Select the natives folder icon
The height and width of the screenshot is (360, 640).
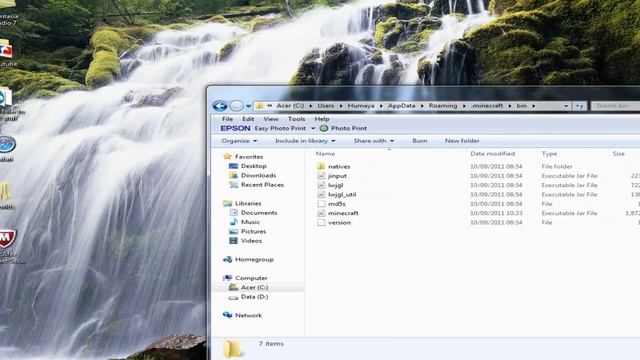pyautogui.click(x=321, y=167)
